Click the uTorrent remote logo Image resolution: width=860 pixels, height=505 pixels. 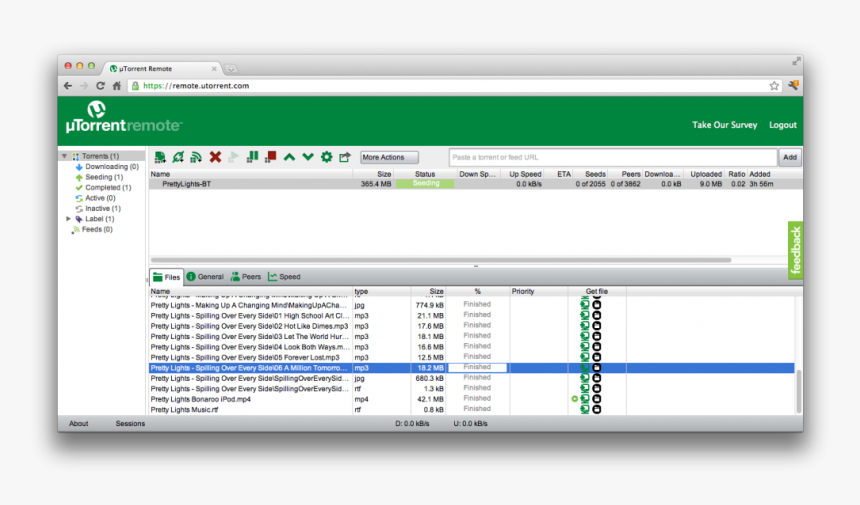point(123,117)
